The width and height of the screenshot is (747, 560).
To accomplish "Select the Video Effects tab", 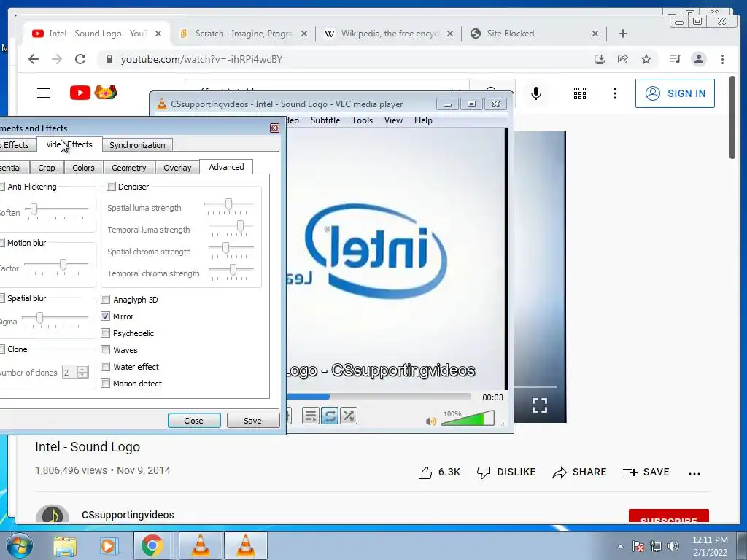I will coord(69,144).
